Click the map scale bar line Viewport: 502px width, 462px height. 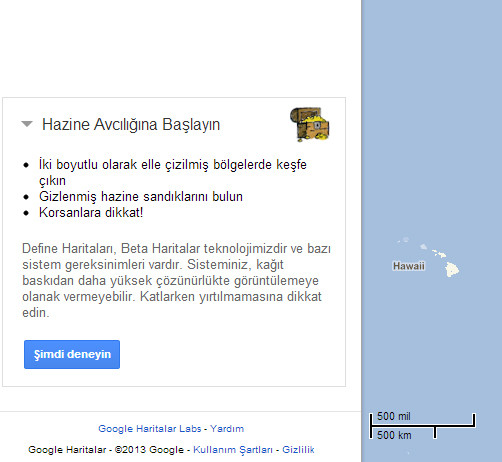(x=423, y=426)
